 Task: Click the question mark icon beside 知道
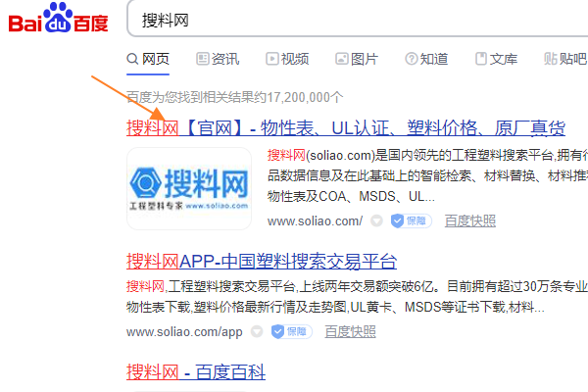(412, 59)
